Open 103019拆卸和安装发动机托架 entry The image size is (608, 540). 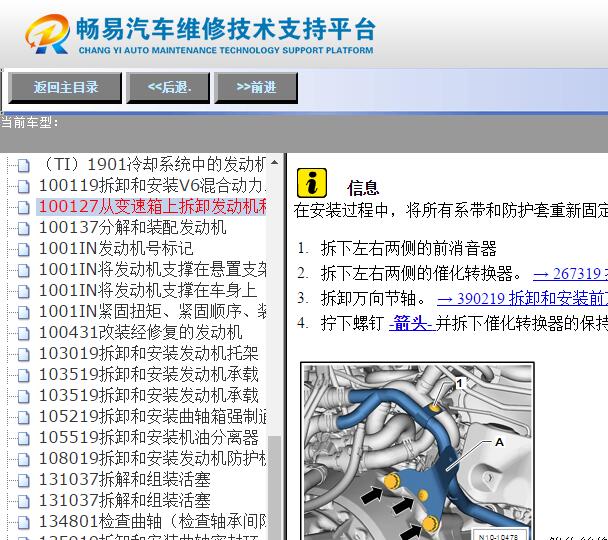point(149,354)
